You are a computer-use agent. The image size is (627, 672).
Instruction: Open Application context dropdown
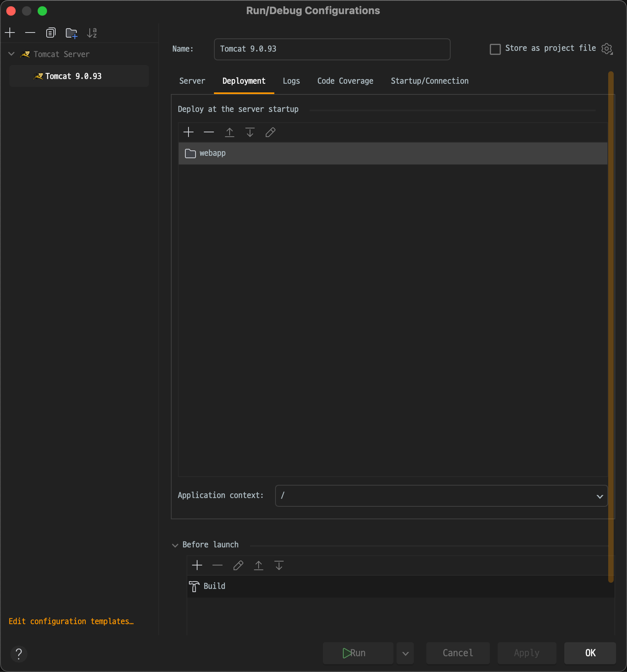[x=600, y=496]
